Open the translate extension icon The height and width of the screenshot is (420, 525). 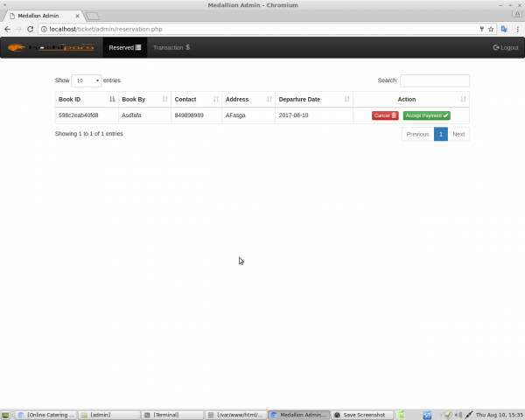click(504, 29)
